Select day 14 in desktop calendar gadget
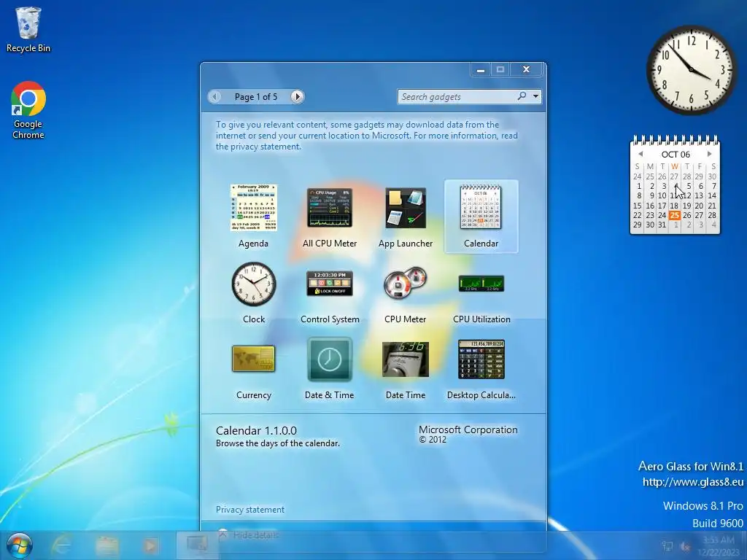Image resolution: width=747 pixels, height=560 pixels. point(712,195)
